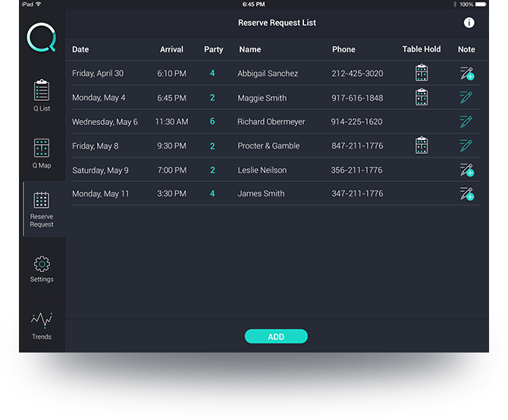Open table hold for Maggie Smith

pyautogui.click(x=422, y=98)
